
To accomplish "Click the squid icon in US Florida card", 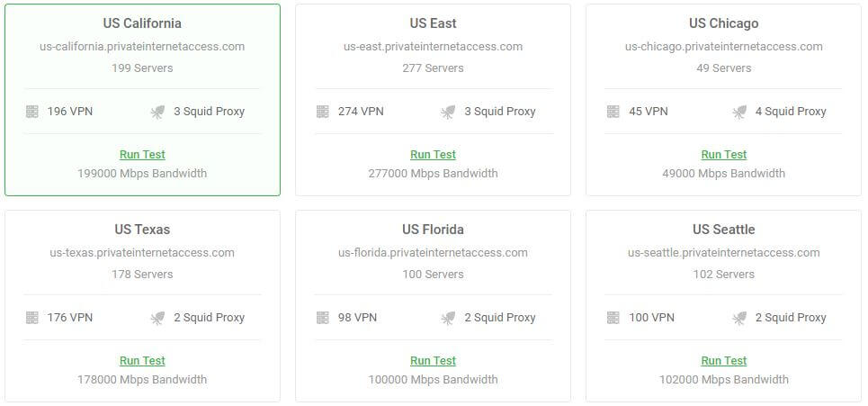I will point(449,319).
